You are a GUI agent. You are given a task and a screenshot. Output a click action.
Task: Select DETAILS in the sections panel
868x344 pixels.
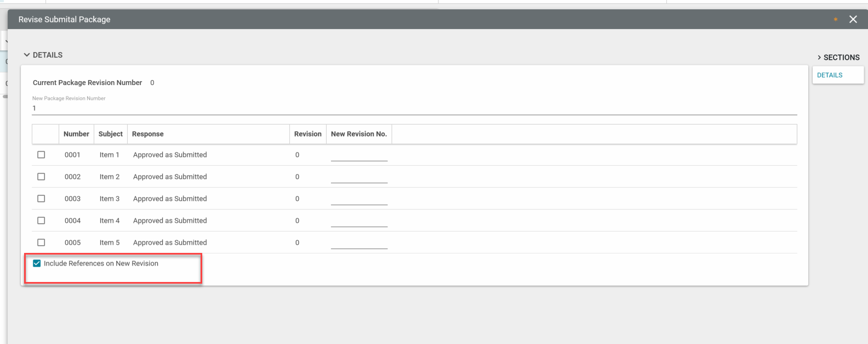click(x=830, y=75)
